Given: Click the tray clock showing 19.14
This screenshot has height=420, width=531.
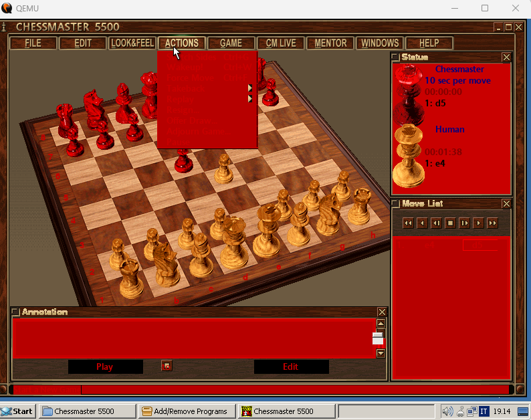Looking at the screenshot, I should pos(502,411).
